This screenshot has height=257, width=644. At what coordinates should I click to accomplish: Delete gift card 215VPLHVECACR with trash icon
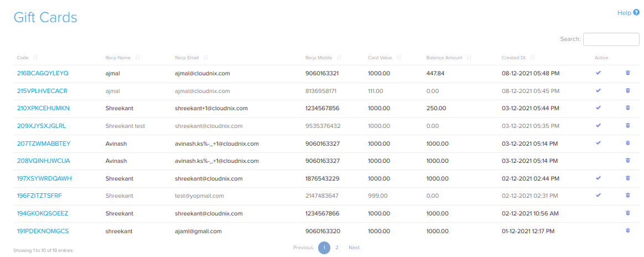627,90
